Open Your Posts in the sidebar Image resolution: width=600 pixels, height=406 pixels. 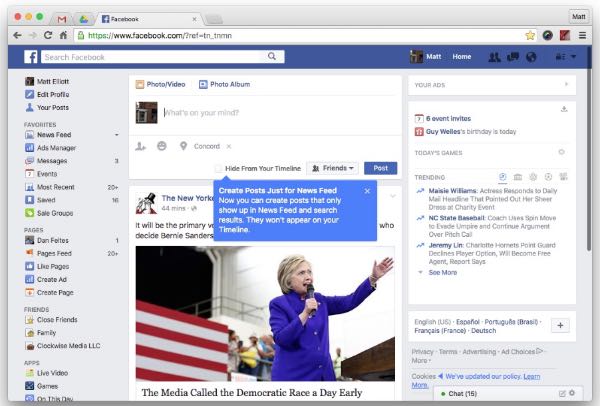click(x=47, y=108)
